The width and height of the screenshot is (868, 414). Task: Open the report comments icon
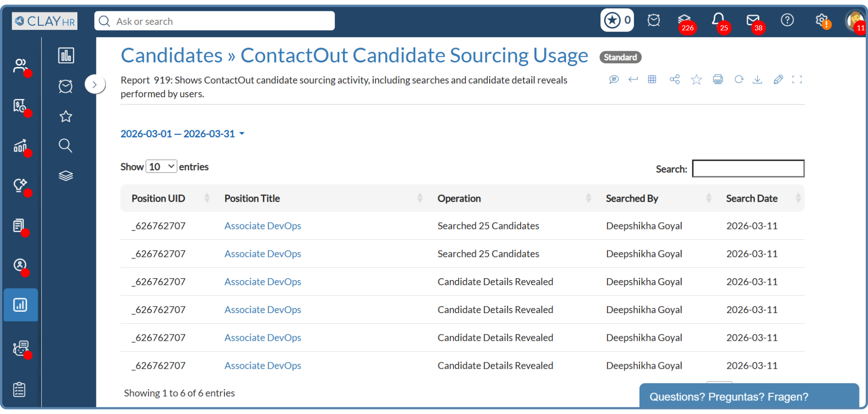[614, 80]
